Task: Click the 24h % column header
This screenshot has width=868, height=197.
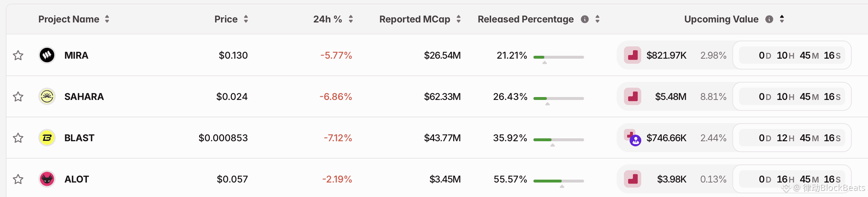Action: (327, 19)
